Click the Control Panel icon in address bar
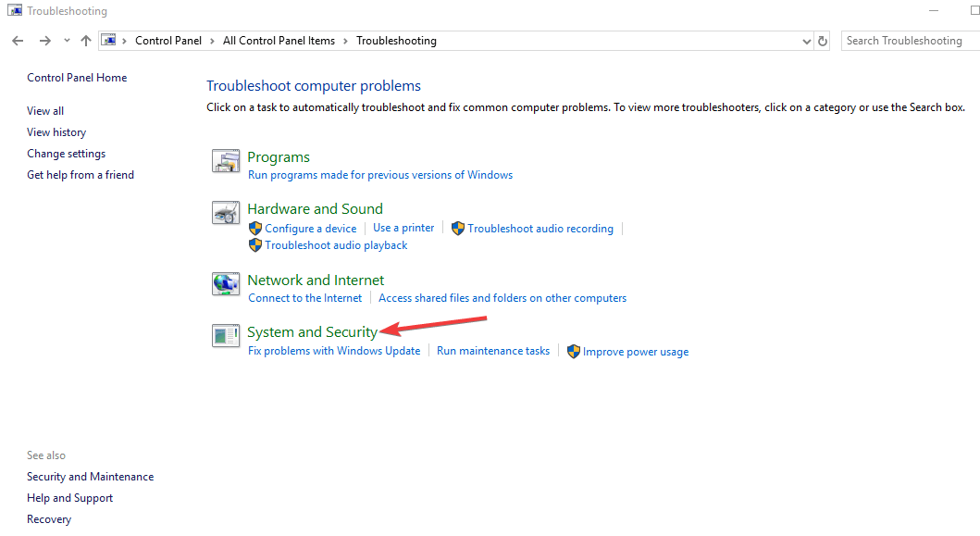The width and height of the screenshot is (980, 536). (109, 41)
